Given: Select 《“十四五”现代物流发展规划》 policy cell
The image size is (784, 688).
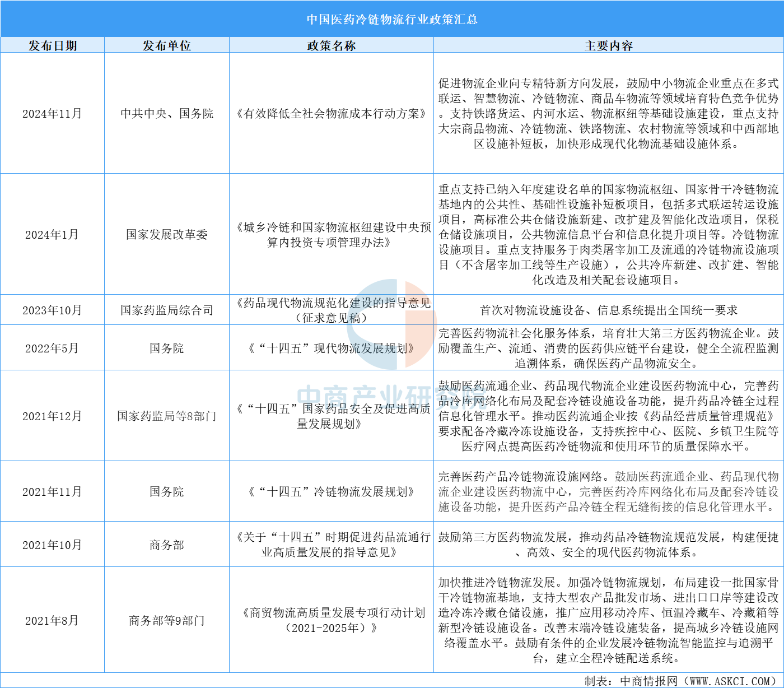Looking at the screenshot, I should tap(332, 348).
